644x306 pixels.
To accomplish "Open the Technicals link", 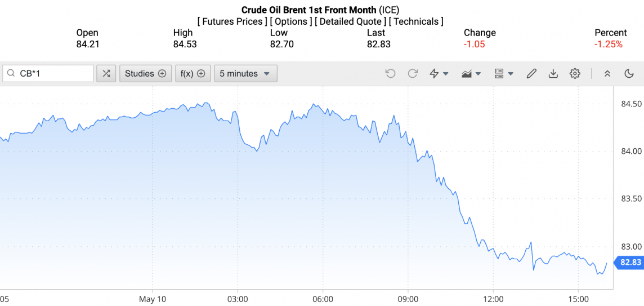I will tap(416, 21).
